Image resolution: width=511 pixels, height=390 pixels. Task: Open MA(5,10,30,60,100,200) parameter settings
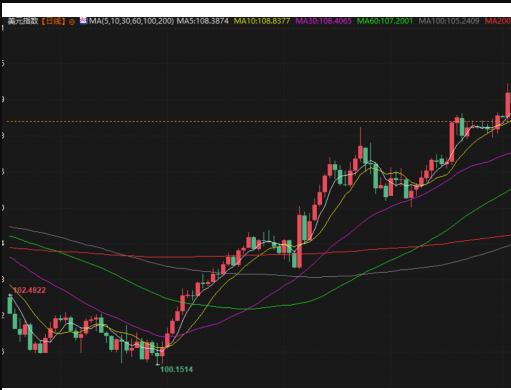point(131,21)
